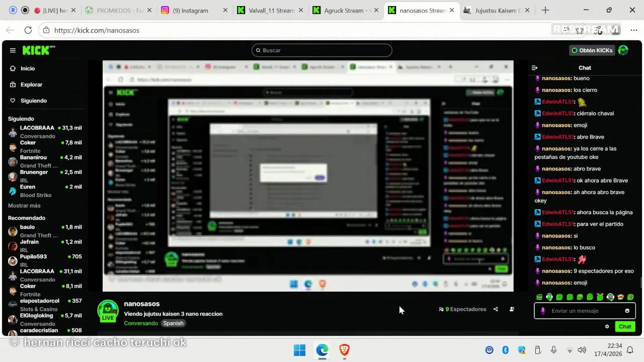Close the PROMIEDOS tab

(x=148, y=11)
